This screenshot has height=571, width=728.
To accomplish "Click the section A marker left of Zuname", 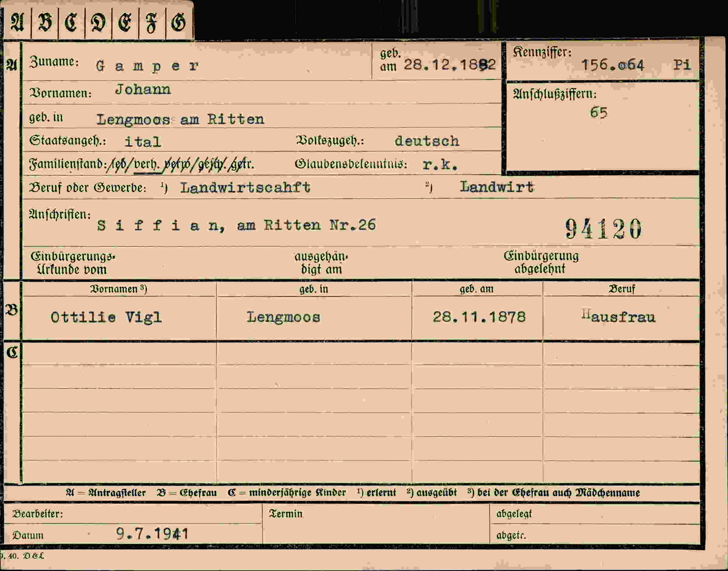I will point(11,65).
